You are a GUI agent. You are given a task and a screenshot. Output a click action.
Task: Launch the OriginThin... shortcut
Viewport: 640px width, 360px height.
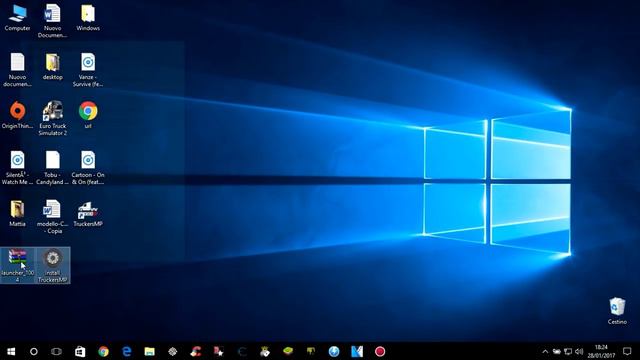[x=17, y=116]
